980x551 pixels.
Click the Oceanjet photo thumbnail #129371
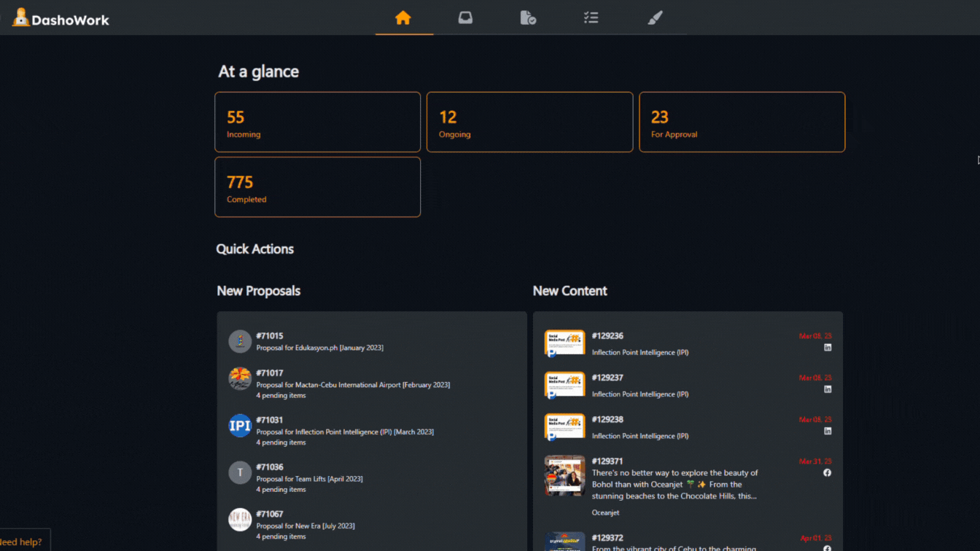pos(564,476)
